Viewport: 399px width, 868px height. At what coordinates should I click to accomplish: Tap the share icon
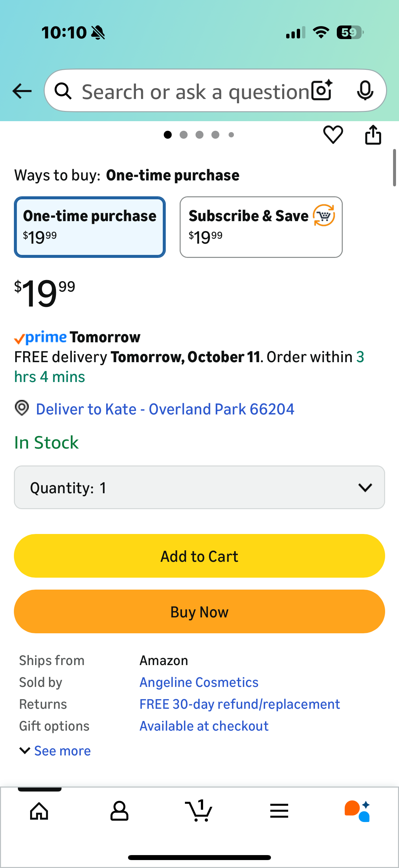[373, 135]
